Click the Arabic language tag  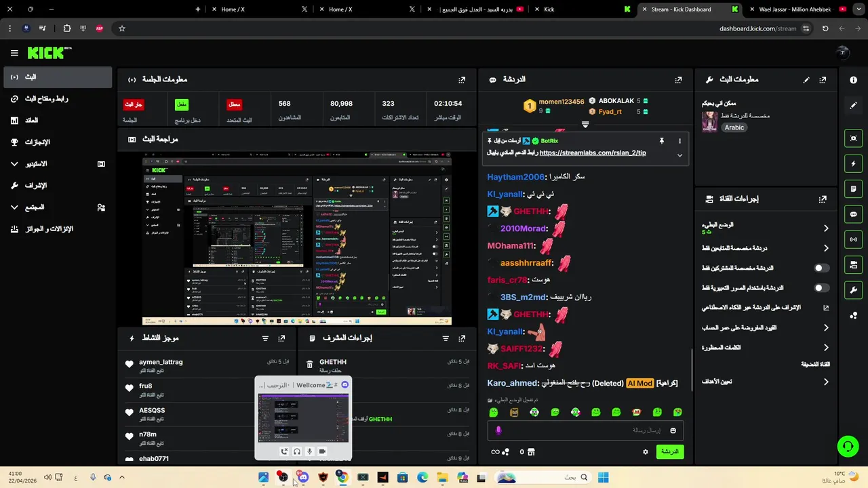[x=734, y=127]
